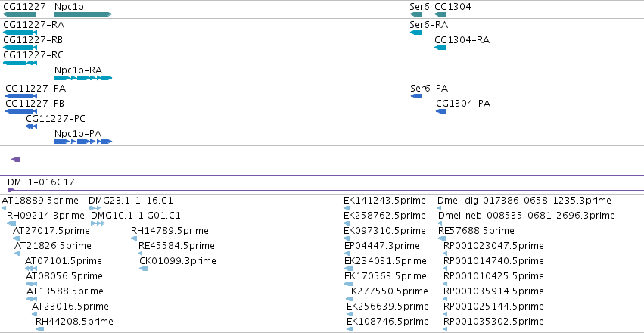Viewport: 644px width, 333px height.
Task: Select the CG11227-RC transcript glyph
Action: [x=20, y=63]
